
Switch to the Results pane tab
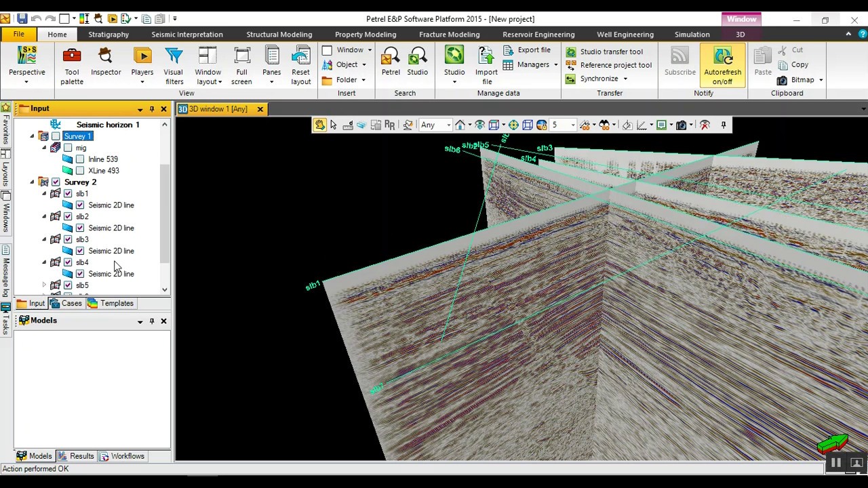76,456
